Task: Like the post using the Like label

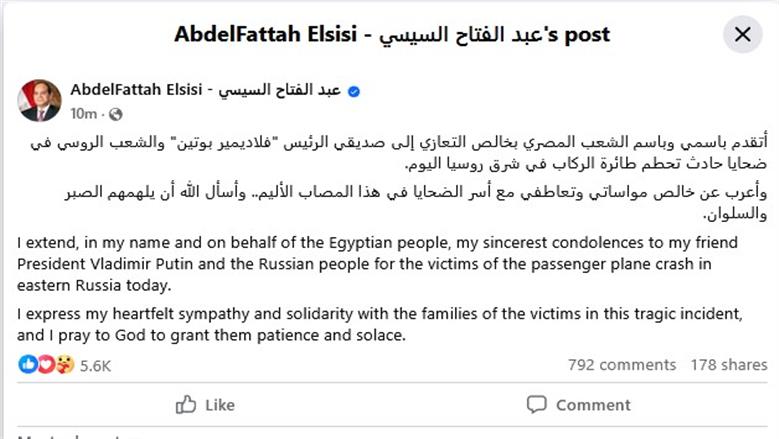Action: coord(220,405)
